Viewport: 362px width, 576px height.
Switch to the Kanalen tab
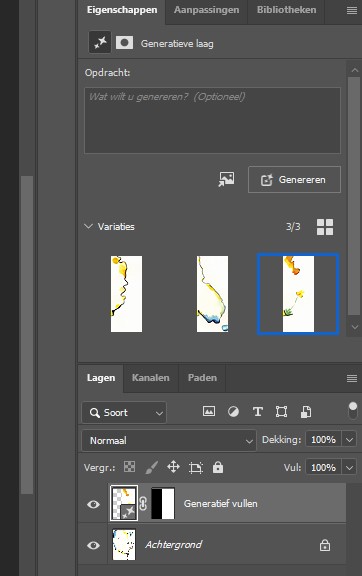[x=150, y=378]
